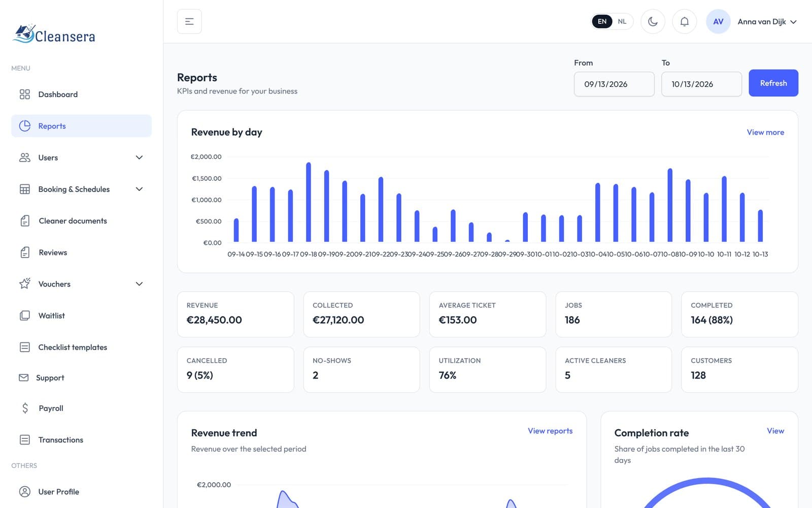Click the Average ticket €153.00 card
The width and height of the screenshot is (812, 508).
tap(488, 314)
